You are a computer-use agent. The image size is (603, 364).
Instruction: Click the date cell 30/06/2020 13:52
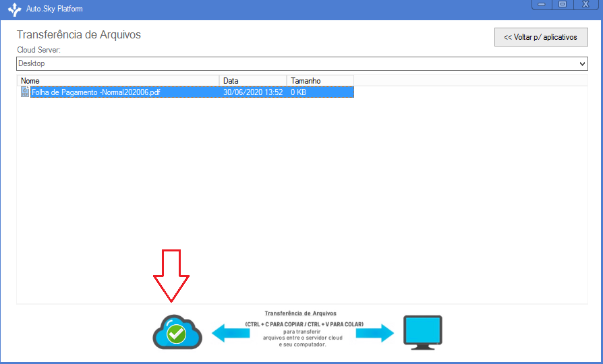tap(253, 92)
